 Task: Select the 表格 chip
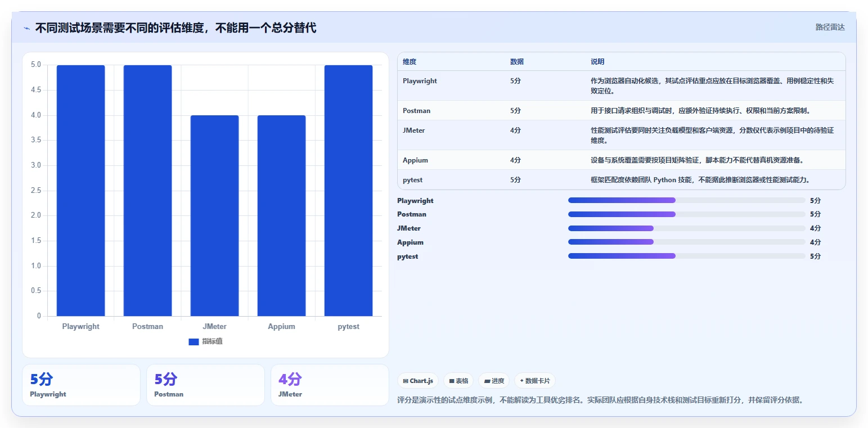click(x=458, y=381)
